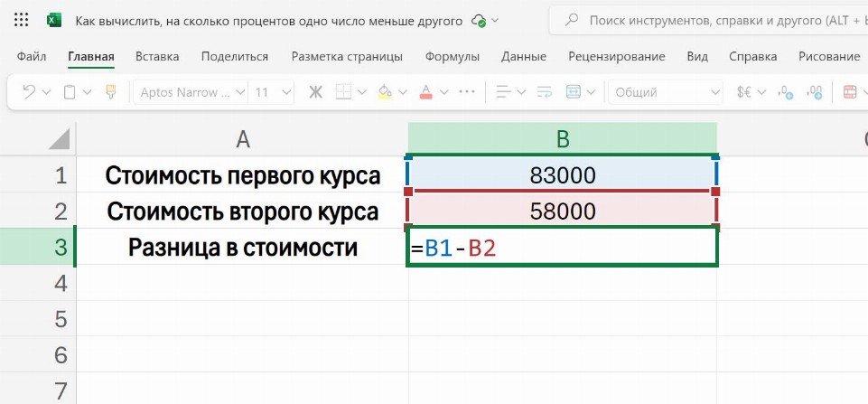
Task: Click the merge cells icon
Action: [x=573, y=92]
